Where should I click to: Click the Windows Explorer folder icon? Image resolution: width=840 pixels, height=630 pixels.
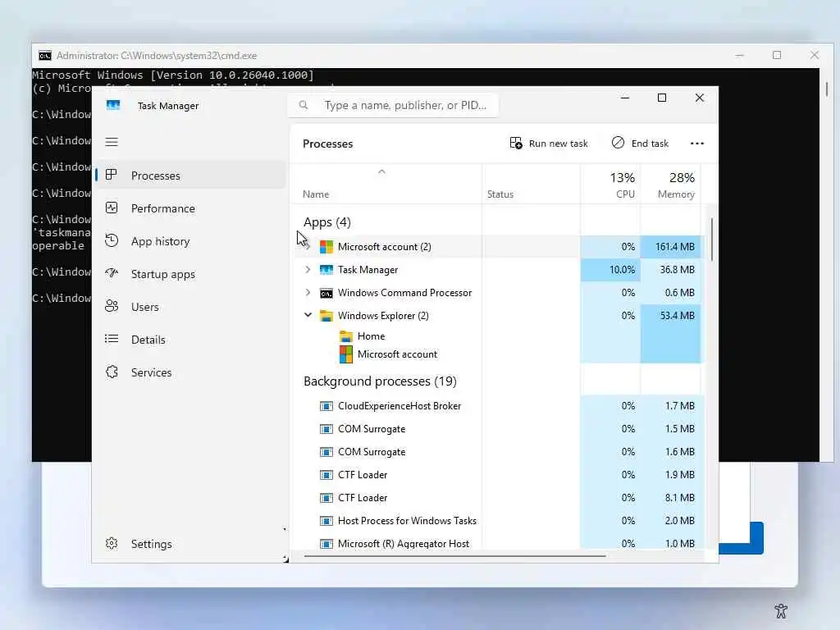pyautogui.click(x=326, y=316)
